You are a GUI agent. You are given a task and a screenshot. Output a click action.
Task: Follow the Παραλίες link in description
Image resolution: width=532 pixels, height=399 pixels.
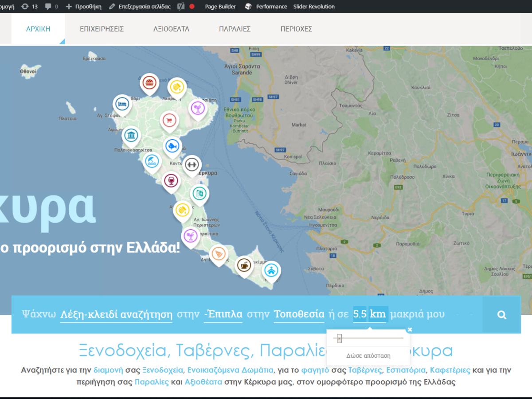[152, 382]
